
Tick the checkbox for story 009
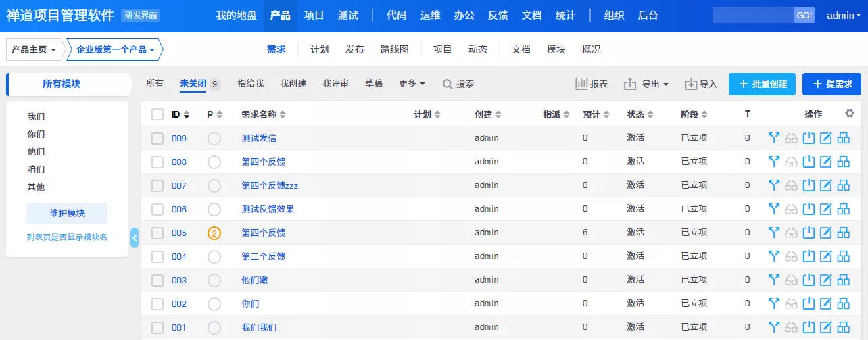point(158,139)
